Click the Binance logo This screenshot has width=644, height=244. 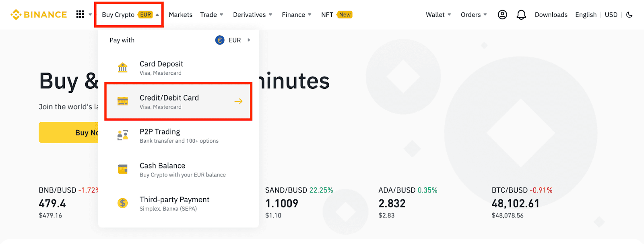(39, 15)
